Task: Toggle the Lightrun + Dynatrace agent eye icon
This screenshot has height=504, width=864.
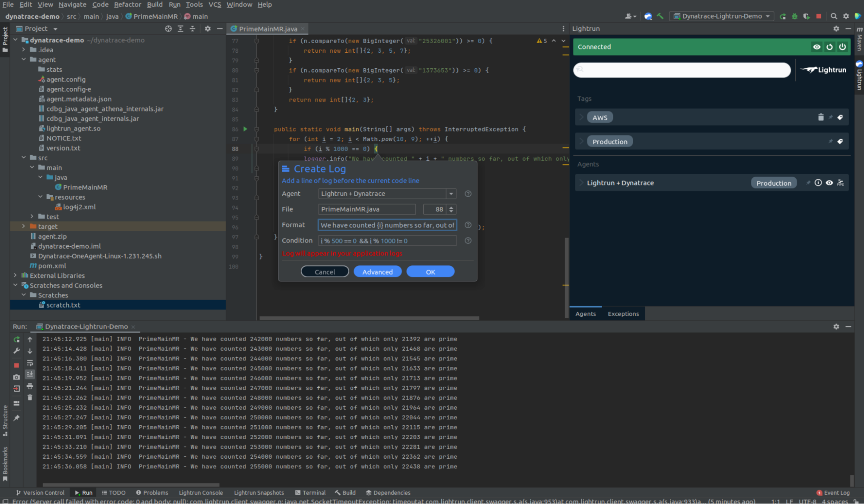Action: 829,183
